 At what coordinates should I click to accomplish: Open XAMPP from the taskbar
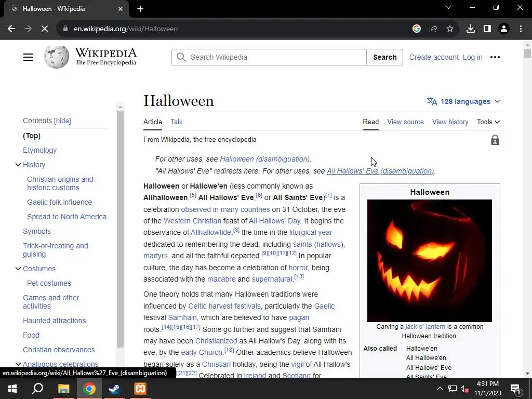pyautogui.click(x=140, y=389)
